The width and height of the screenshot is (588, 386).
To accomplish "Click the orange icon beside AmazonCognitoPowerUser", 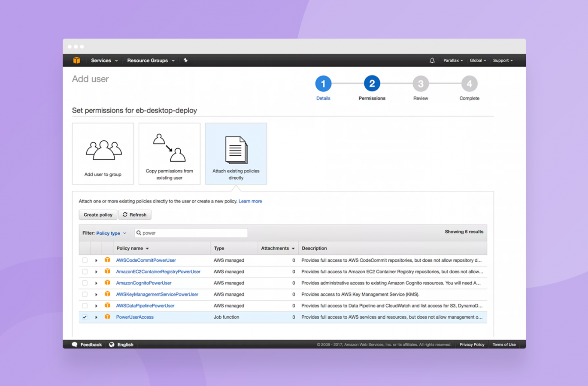I will tap(107, 283).
